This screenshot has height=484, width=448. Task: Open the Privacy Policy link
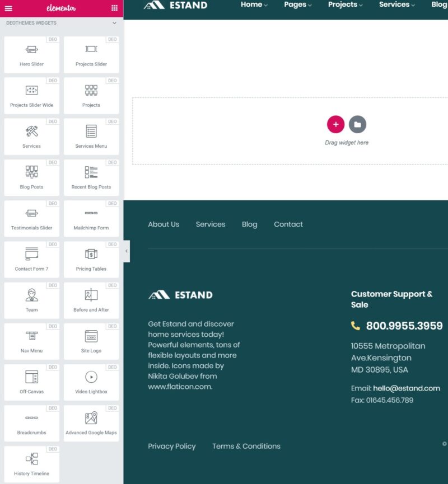point(172,447)
